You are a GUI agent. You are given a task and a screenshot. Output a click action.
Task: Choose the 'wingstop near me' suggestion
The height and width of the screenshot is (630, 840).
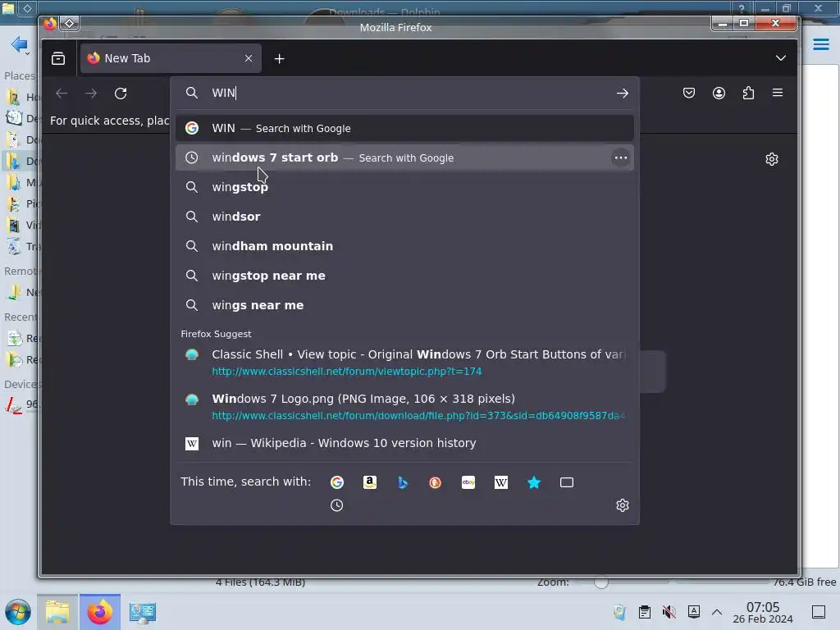[404, 276]
